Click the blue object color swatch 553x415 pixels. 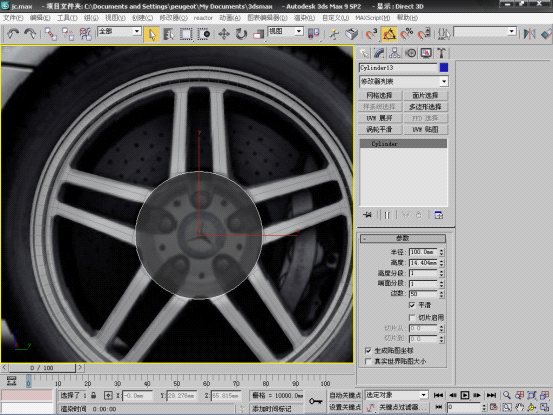444,67
